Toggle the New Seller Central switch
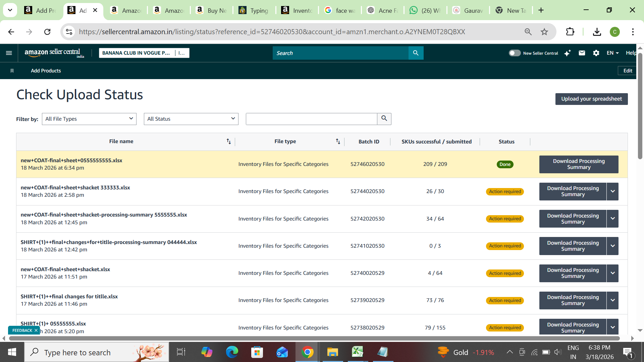Screen dimensions: 644x362 515,53
